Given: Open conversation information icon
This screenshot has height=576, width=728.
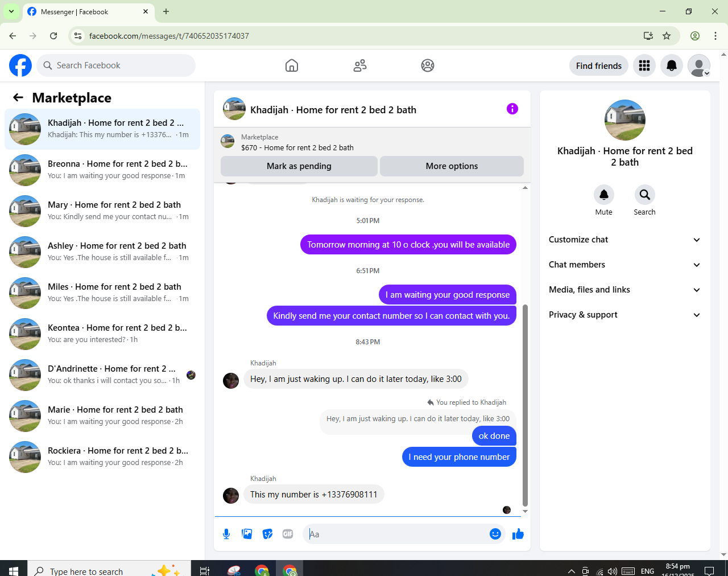Looking at the screenshot, I should [x=512, y=109].
